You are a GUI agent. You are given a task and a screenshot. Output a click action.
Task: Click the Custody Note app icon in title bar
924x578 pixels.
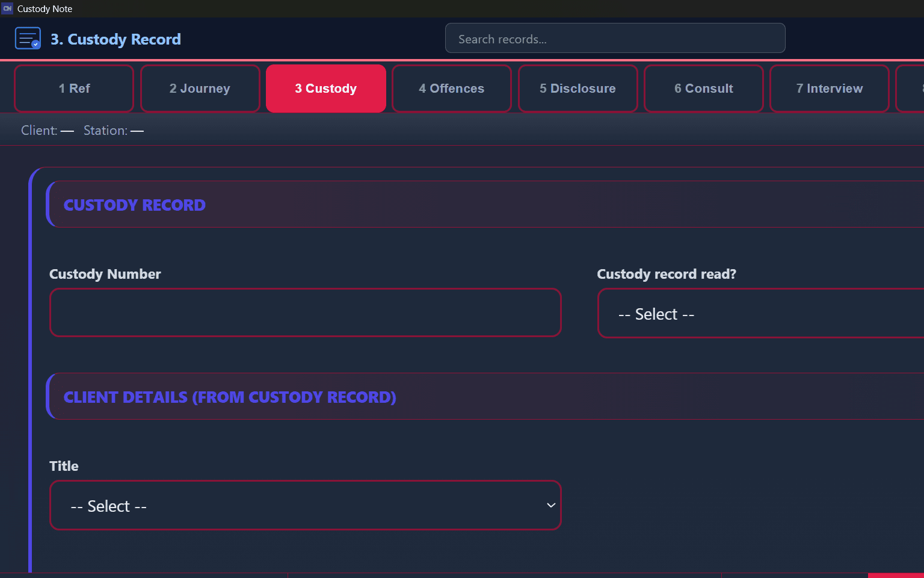point(7,8)
